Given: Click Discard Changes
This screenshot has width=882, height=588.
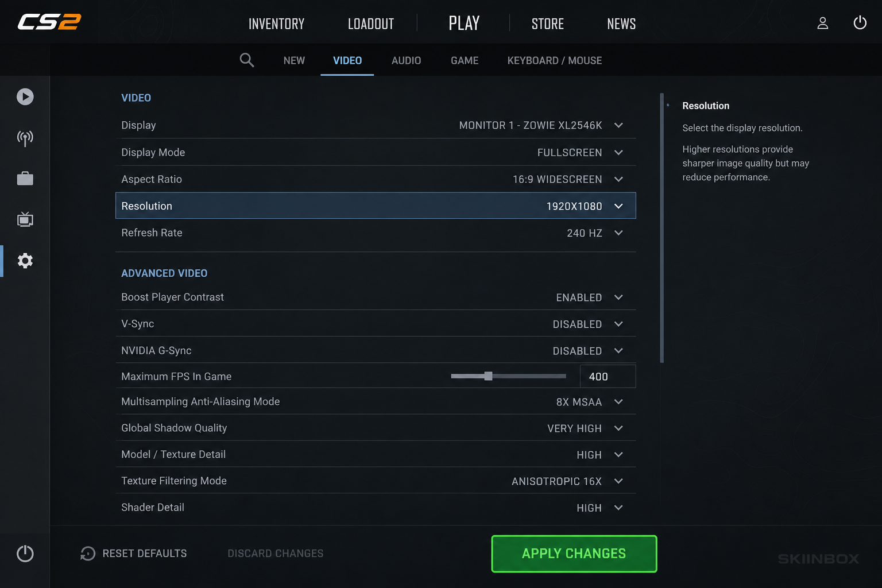Looking at the screenshot, I should click(276, 554).
